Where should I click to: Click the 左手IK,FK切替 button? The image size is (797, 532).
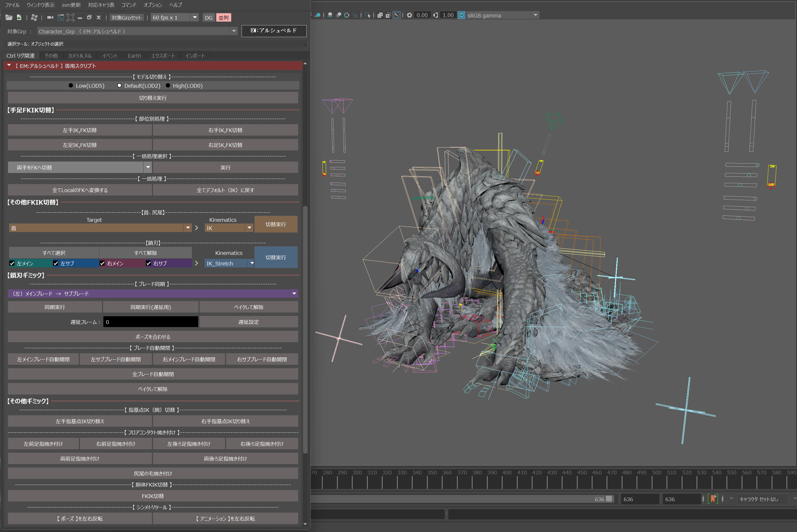(80, 130)
